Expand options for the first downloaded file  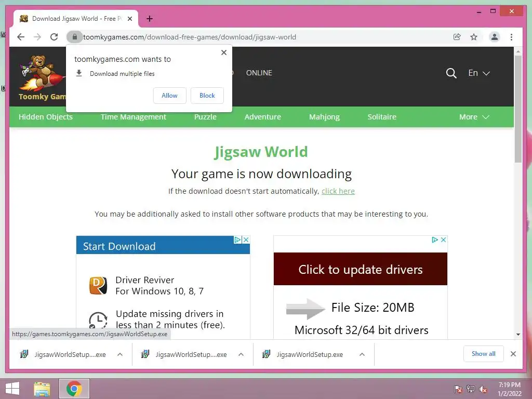[120, 354]
